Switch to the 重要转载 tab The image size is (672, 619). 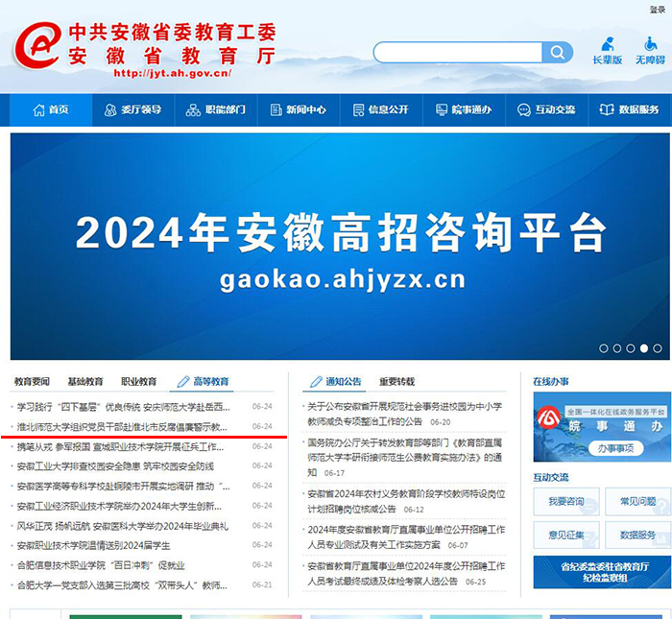[396, 381]
